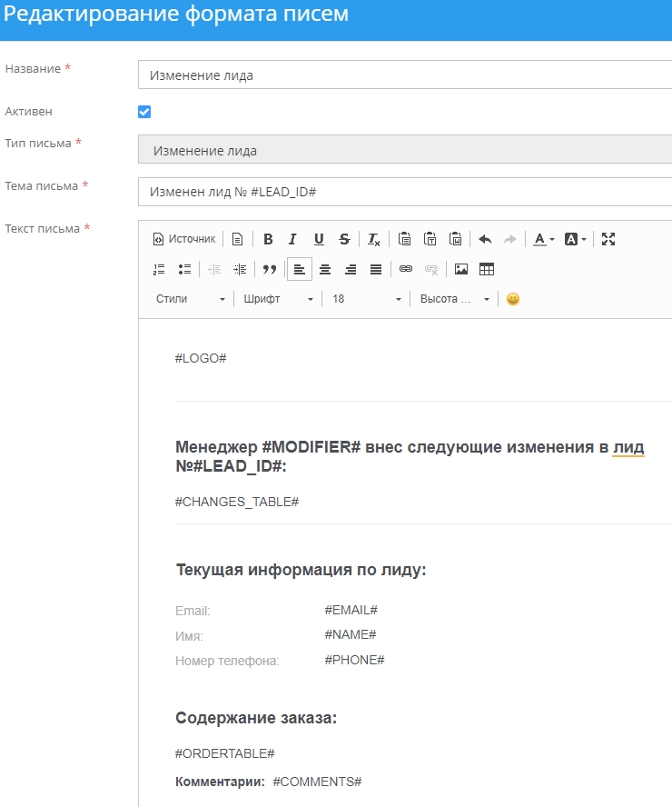Maximize the editor to full screen
The image size is (672, 807).
608,239
